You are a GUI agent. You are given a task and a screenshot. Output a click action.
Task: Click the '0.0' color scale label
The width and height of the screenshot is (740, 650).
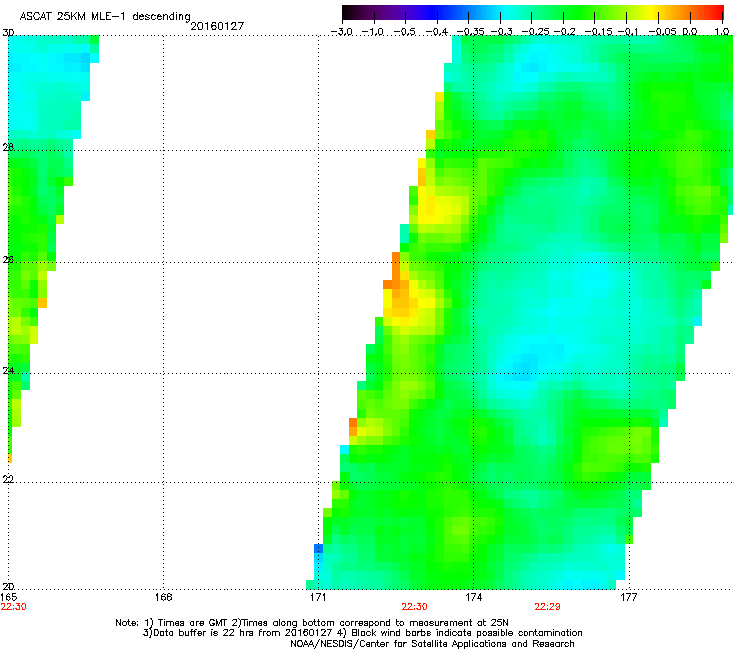pyautogui.click(x=690, y=32)
